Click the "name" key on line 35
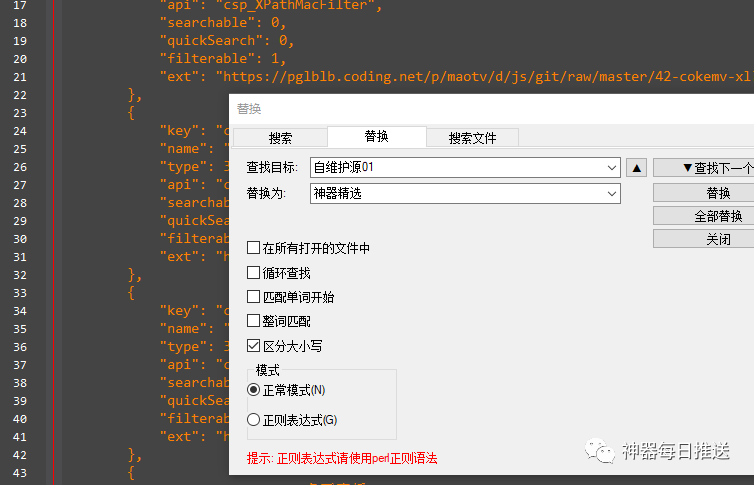 click(183, 329)
